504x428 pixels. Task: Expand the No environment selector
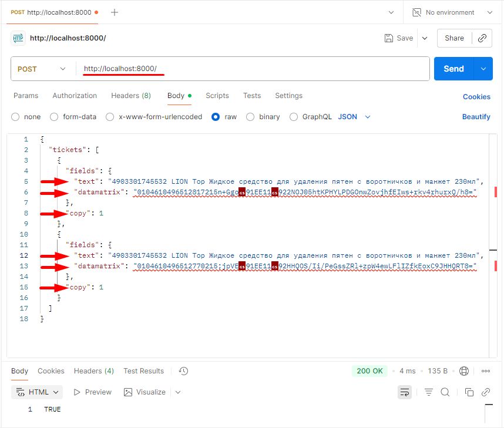(x=451, y=12)
